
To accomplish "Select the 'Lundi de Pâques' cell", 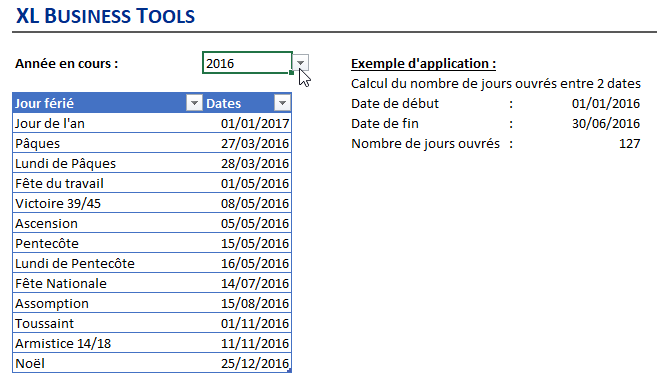I will [x=108, y=163].
